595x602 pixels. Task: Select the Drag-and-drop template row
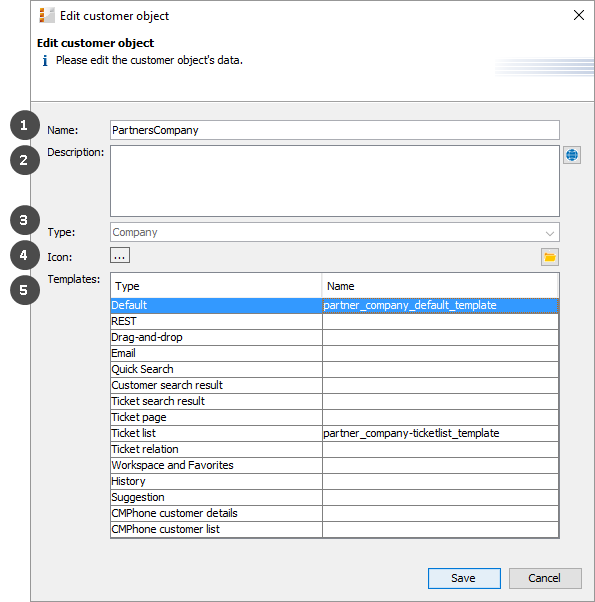pyautogui.click(x=335, y=337)
